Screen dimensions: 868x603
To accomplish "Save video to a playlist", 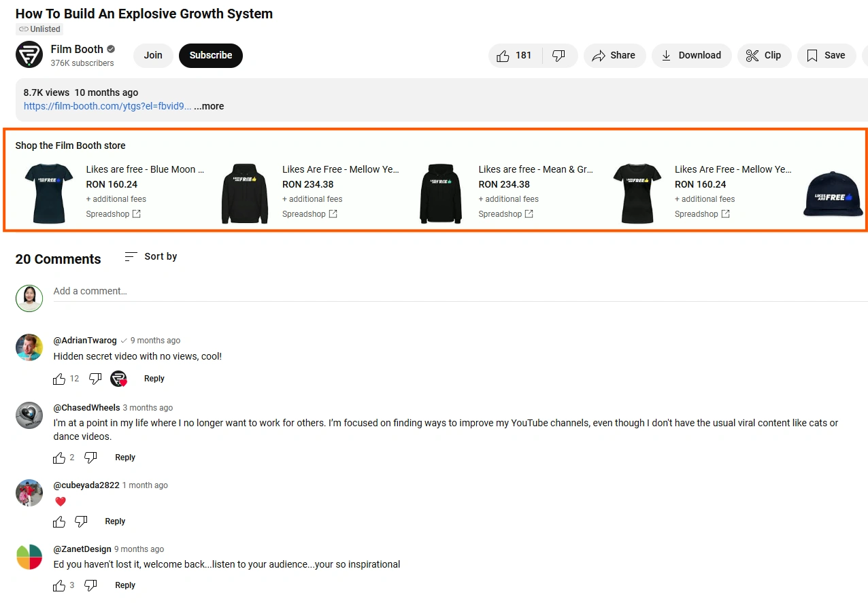I will (x=827, y=56).
